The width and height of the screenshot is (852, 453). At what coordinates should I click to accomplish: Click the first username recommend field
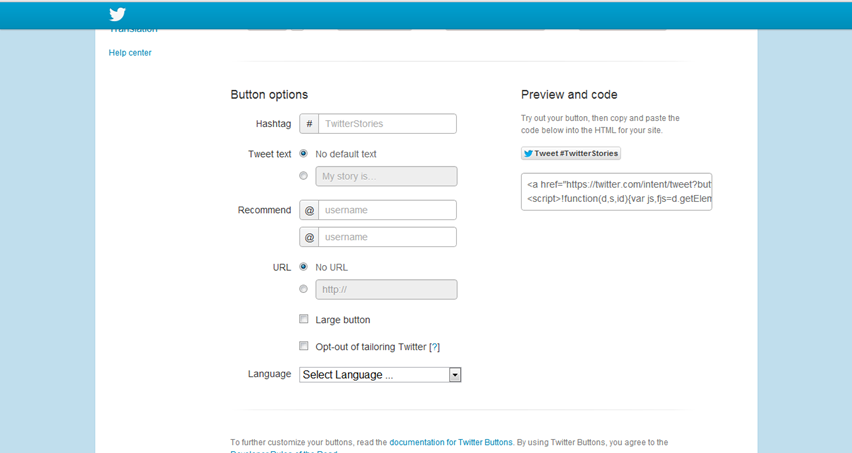(x=387, y=210)
